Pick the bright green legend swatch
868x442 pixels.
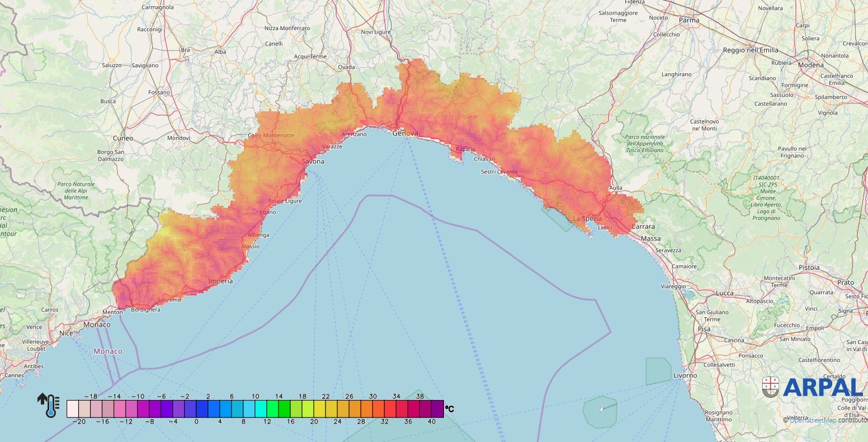(285, 409)
